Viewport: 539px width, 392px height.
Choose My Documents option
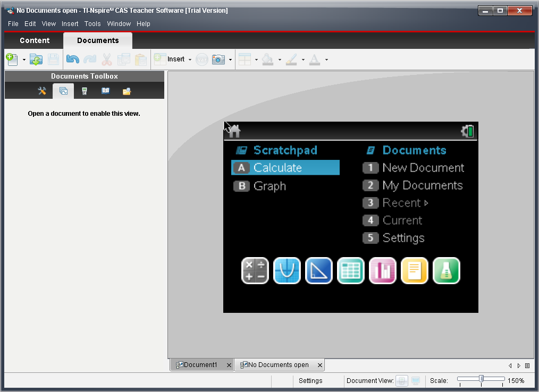pyautogui.click(x=413, y=185)
